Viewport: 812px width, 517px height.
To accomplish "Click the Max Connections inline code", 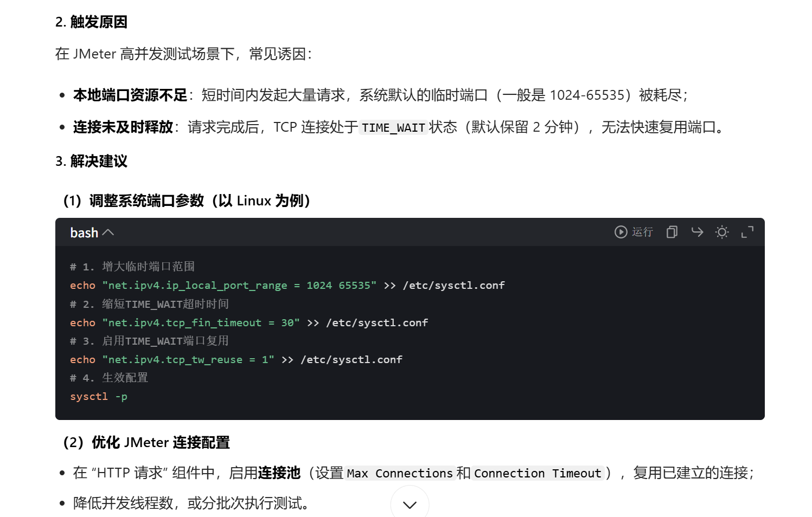I will (x=400, y=474).
